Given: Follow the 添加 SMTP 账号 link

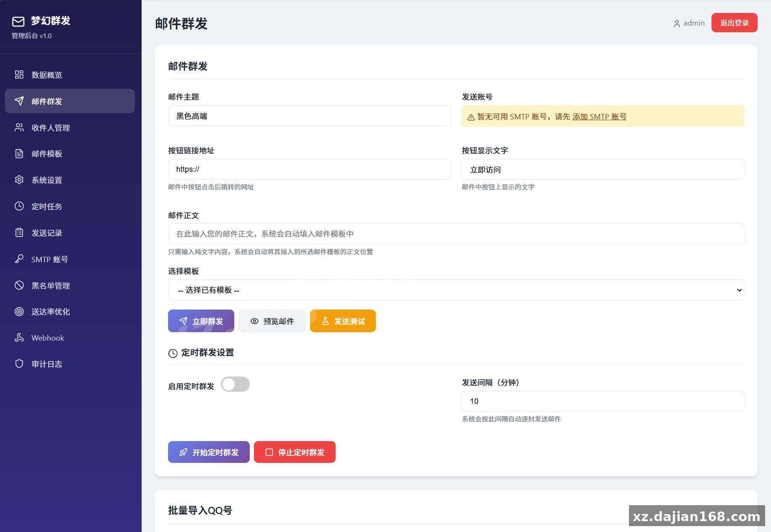Looking at the screenshot, I should [x=599, y=116].
